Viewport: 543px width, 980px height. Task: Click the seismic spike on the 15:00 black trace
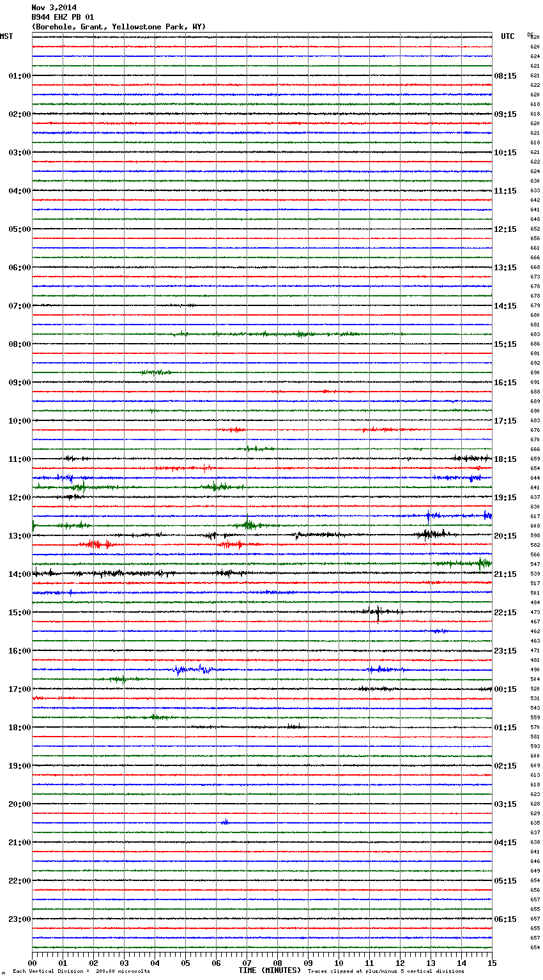click(378, 613)
